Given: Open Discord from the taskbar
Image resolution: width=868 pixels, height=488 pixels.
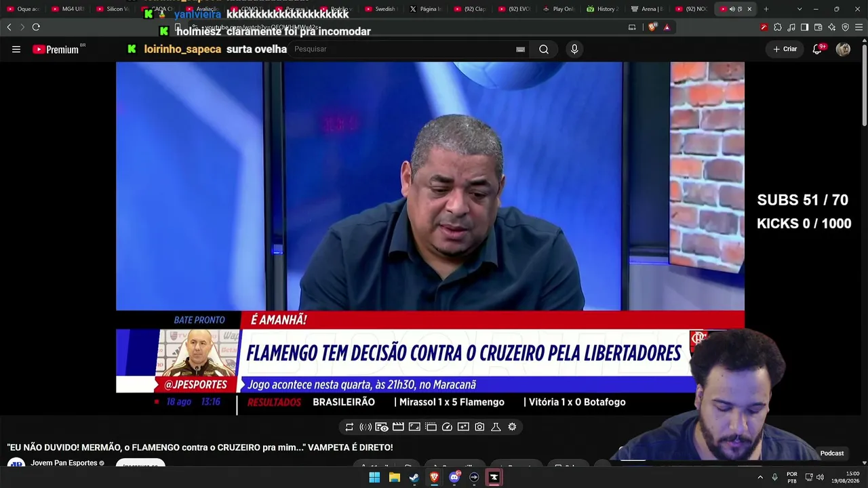Looking at the screenshot, I should point(454,477).
